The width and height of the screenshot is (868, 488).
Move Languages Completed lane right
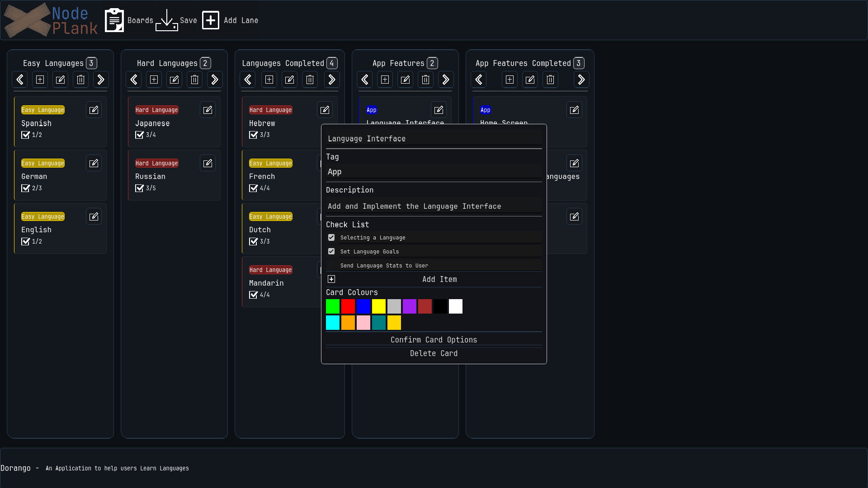point(332,80)
